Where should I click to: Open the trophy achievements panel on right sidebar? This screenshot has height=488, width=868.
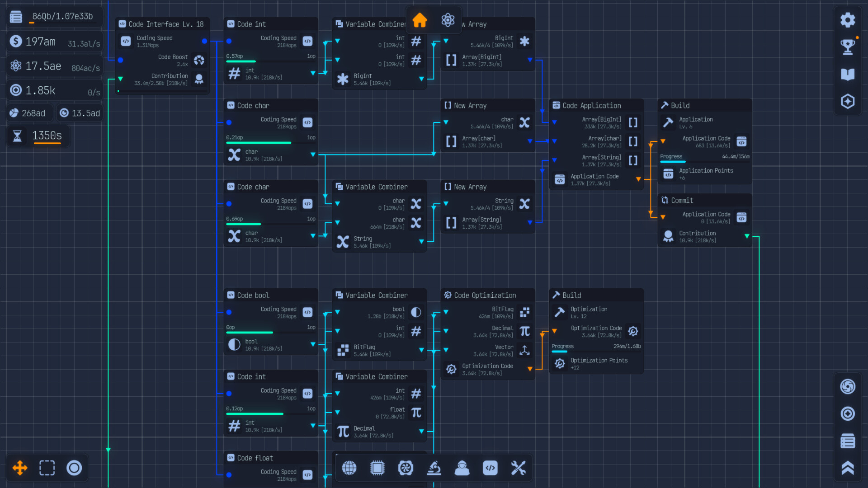tap(848, 47)
